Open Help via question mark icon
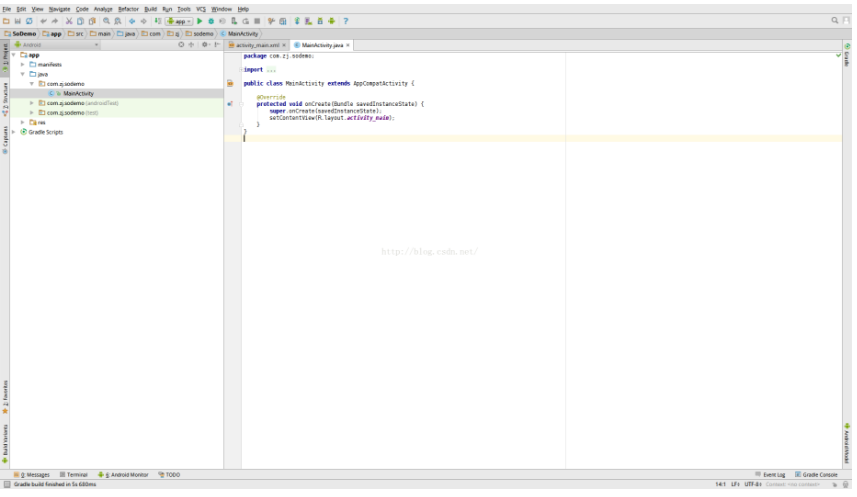 point(346,21)
